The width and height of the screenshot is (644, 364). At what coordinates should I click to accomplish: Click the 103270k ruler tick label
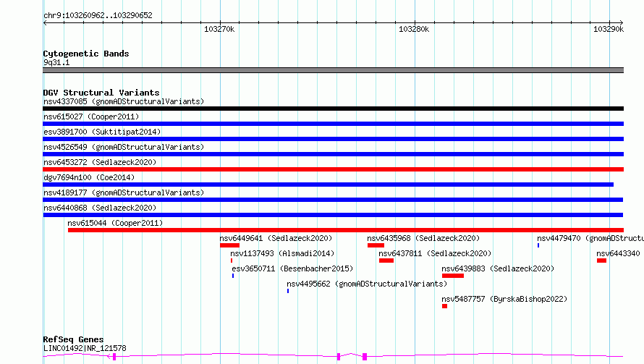pyautogui.click(x=219, y=29)
